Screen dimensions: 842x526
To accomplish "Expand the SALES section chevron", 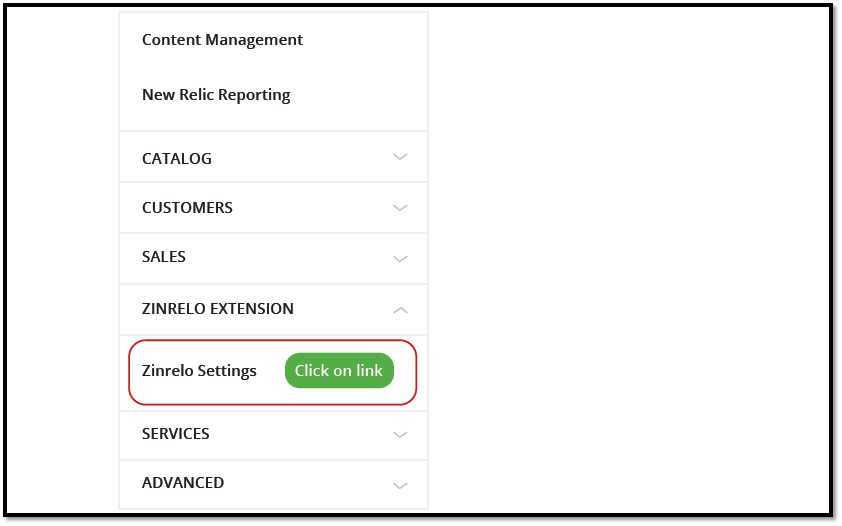I will pos(400,259).
